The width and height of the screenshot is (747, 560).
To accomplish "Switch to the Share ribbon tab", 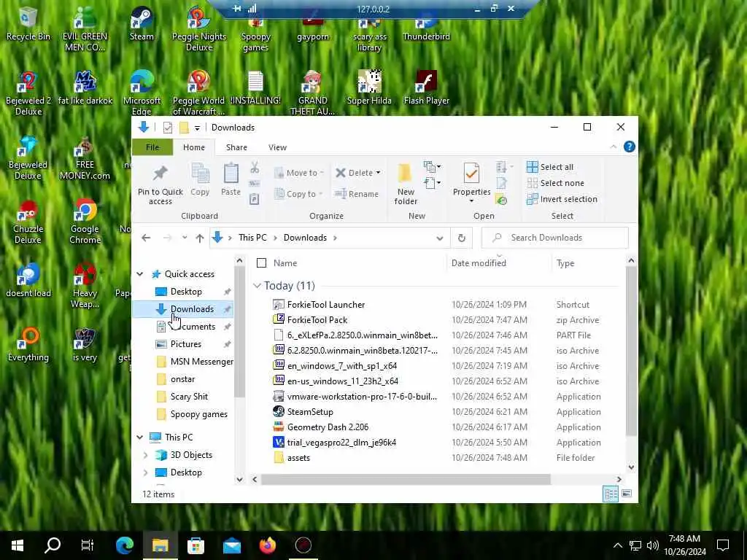I will click(x=236, y=147).
